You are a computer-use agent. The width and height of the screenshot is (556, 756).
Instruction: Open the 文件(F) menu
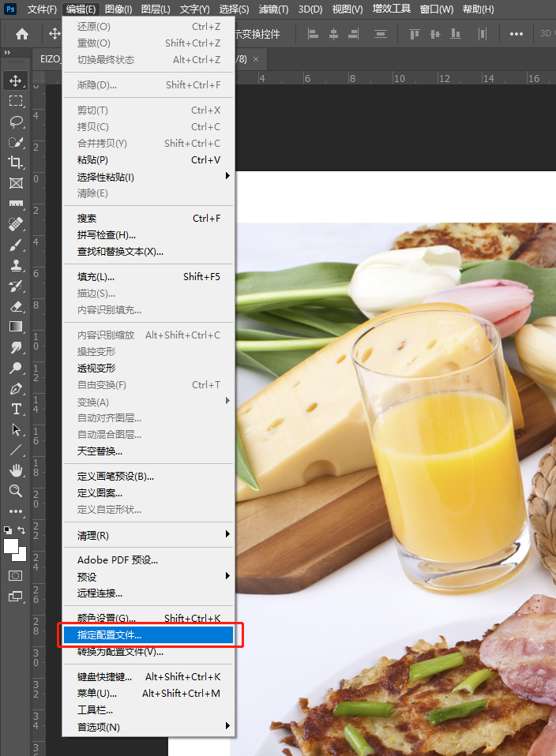pyautogui.click(x=42, y=9)
